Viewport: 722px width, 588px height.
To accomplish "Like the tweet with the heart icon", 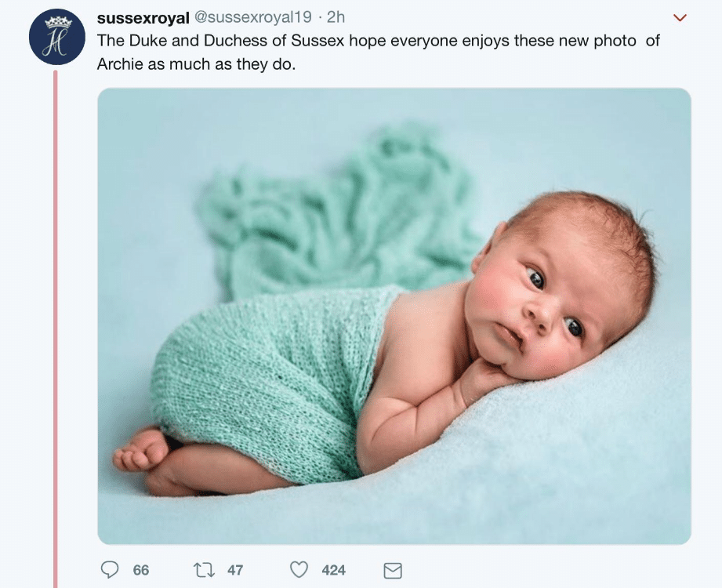I will point(299,570).
